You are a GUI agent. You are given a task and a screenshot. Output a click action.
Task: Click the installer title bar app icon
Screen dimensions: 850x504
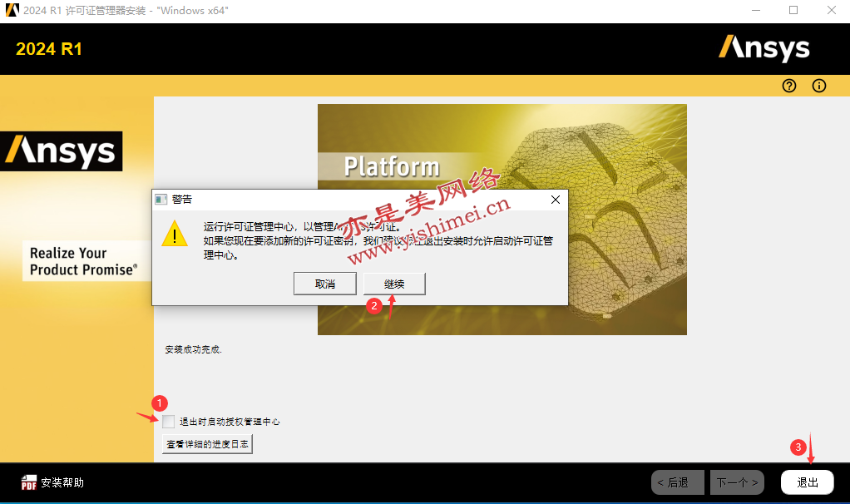click(x=12, y=10)
